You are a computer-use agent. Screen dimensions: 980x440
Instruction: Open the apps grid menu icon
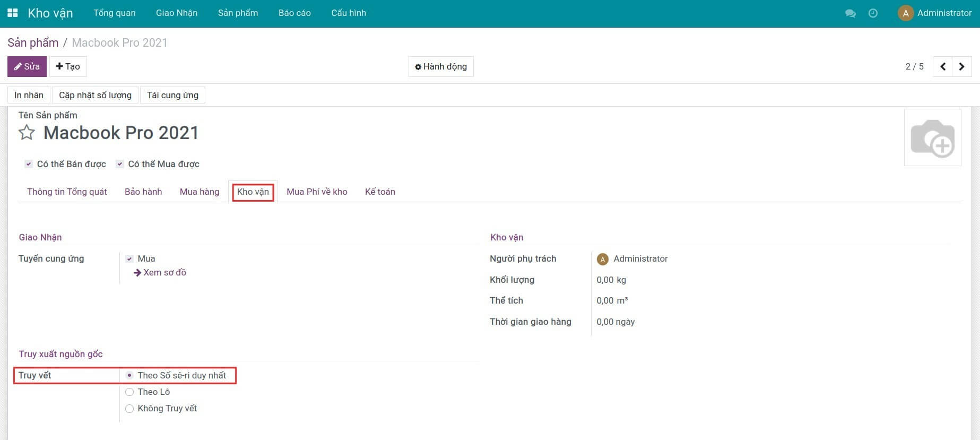pos(12,13)
